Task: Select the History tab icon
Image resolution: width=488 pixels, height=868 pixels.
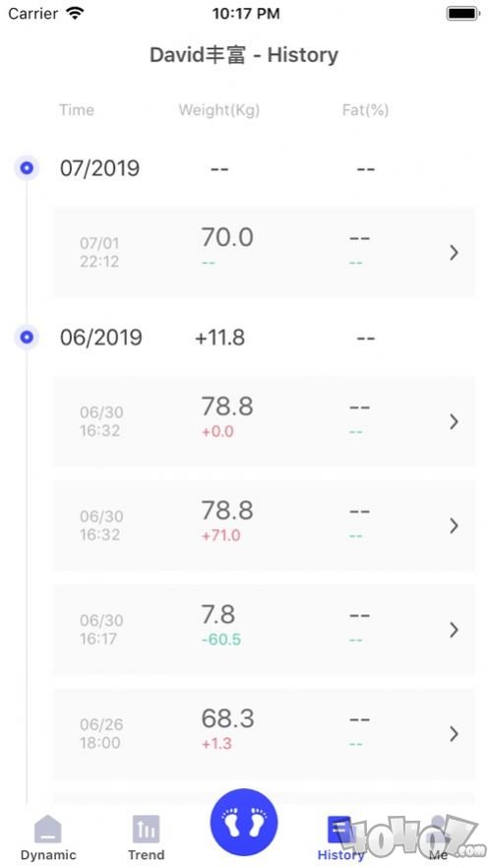Action: pyautogui.click(x=339, y=829)
